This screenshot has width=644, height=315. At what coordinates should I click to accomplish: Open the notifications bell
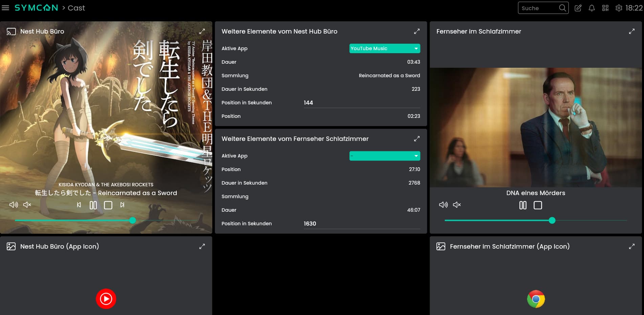592,8
